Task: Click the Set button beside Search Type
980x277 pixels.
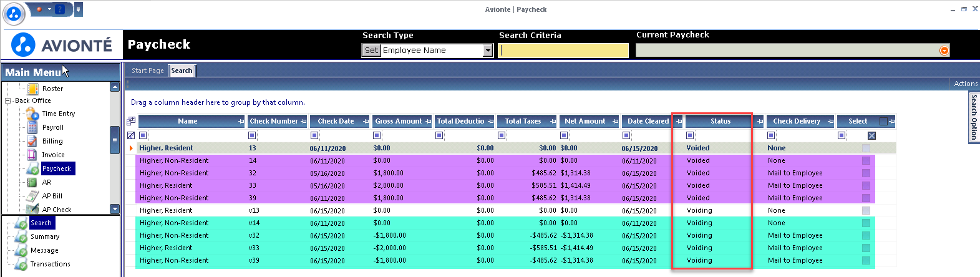Action: [x=371, y=51]
